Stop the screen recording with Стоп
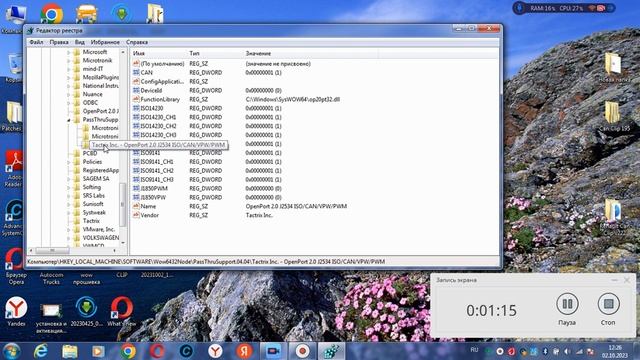640x360 pixels. tap(608, 309)
